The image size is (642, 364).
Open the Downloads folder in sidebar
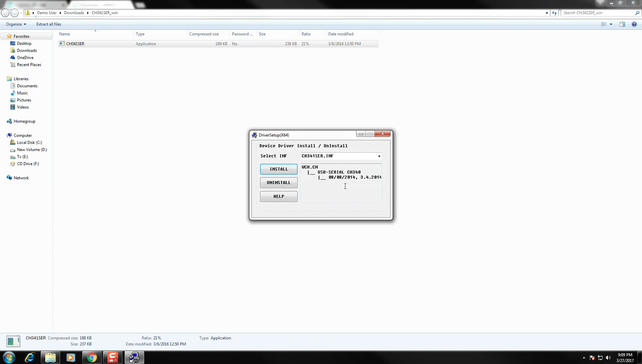coord(26,50)
